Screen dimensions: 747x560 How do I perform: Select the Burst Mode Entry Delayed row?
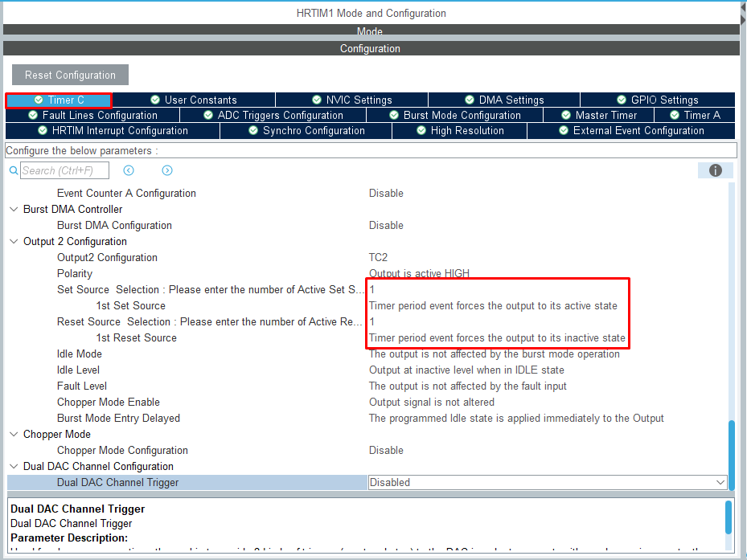pyautogui.click(x=367, y=418)
